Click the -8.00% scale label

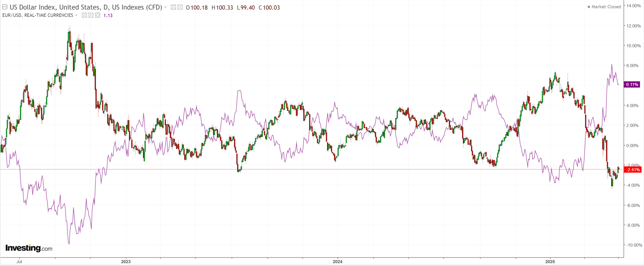click(633, 225)
